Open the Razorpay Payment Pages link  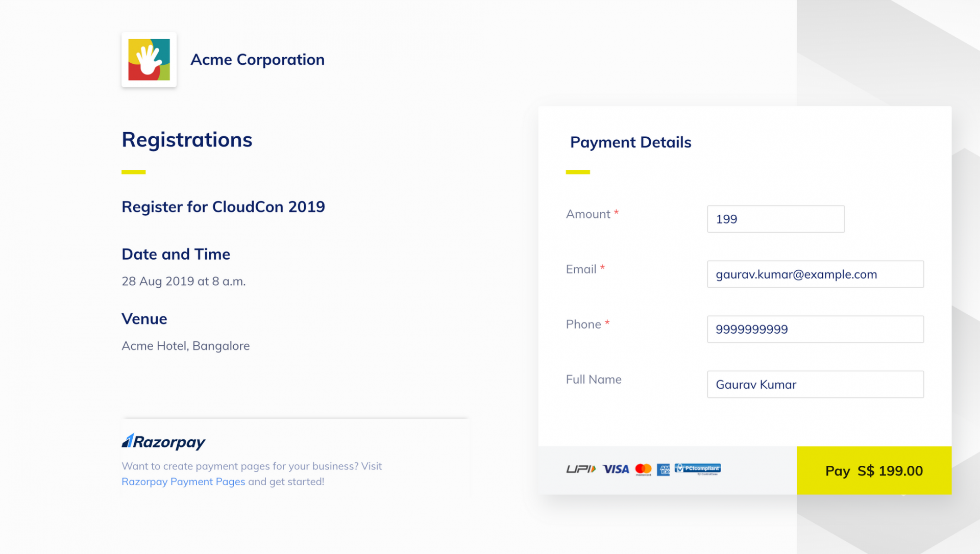coord(183,482)
